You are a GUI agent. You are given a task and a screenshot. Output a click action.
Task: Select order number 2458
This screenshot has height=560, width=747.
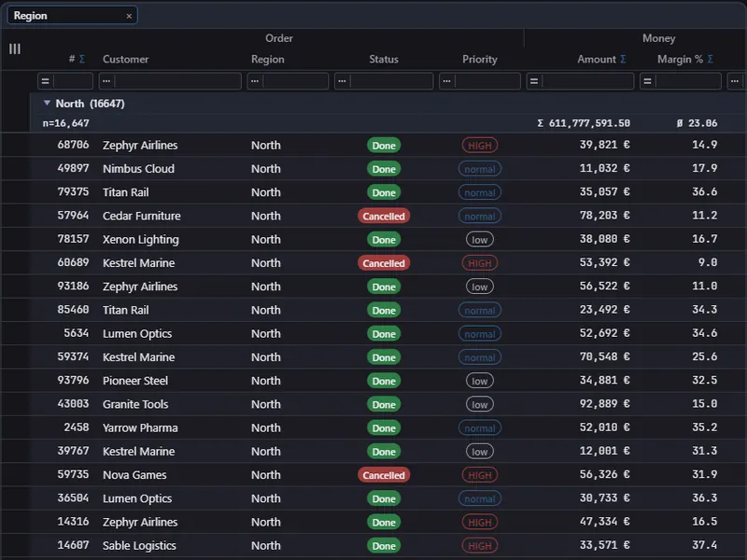(x=77, y=427)
